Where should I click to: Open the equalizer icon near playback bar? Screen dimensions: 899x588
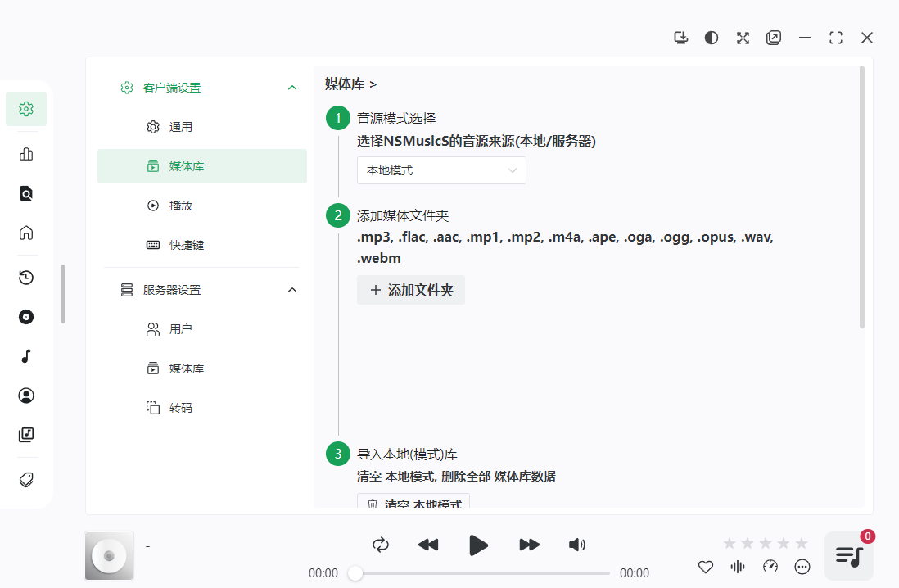click(x=737, y=566)
